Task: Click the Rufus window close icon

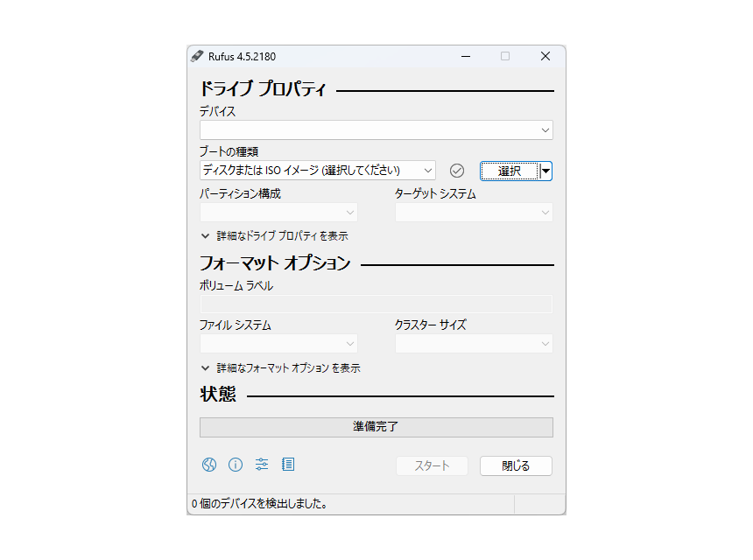Action: point(545,56)
